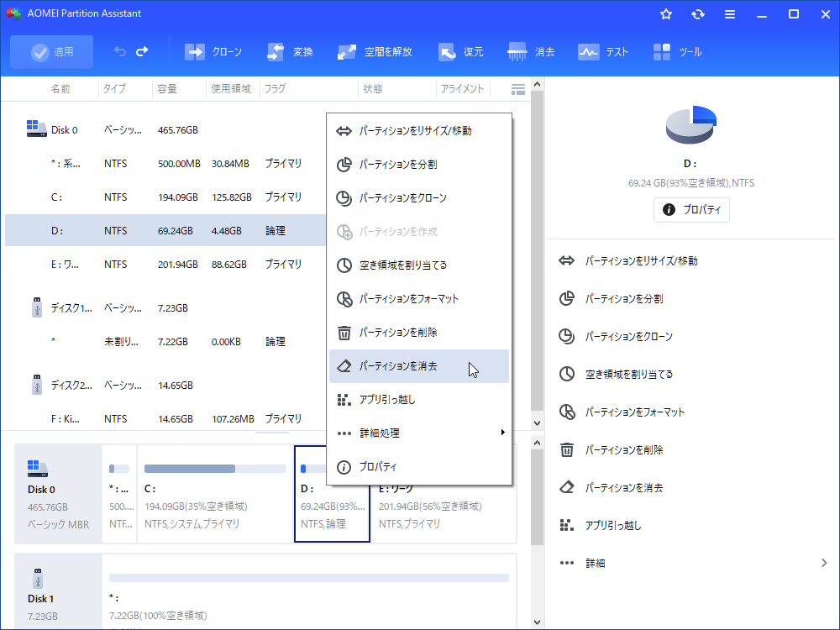Expand 詳細 chevron in right panel
This screenshot has width=840, height=630.
pos(824,563)
